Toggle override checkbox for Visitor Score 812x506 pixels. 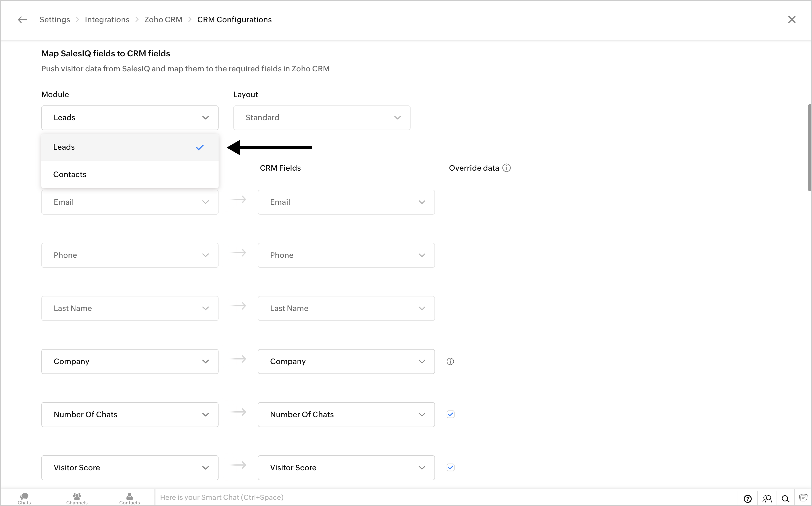450,468
